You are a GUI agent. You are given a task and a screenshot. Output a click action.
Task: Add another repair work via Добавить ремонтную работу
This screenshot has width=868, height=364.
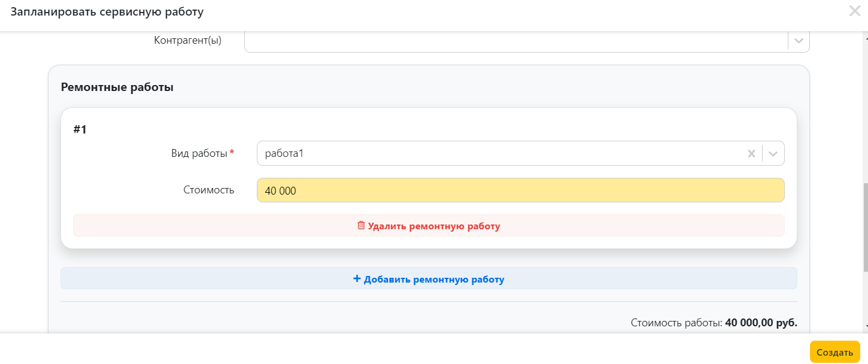(429, 278)
